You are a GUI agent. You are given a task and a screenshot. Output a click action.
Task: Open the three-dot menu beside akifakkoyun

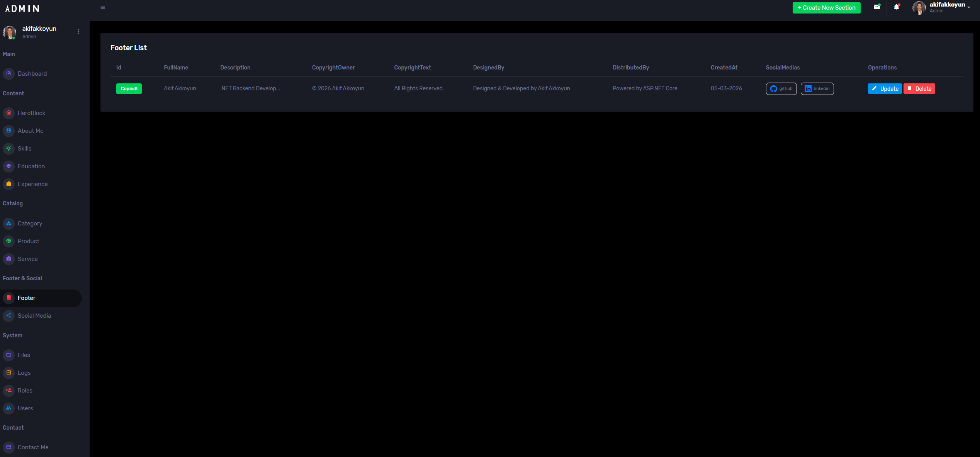[78, 32]
